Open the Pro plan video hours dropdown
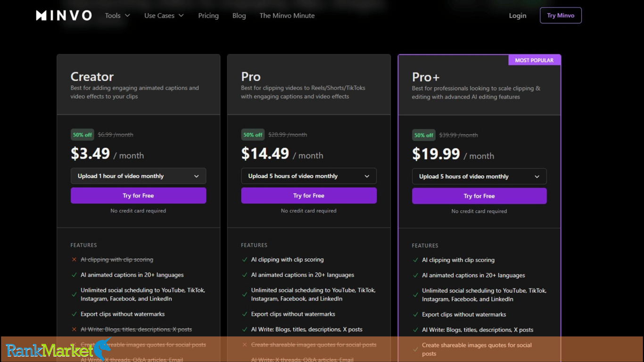This screenshot has height=362, width=644. point(309,175)
